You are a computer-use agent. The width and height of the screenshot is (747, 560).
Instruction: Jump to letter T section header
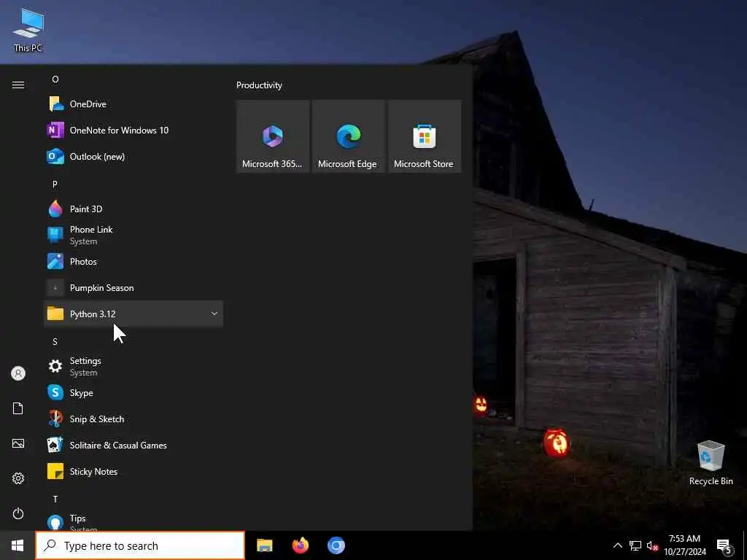pyautogui.click(x=55, y=499)
